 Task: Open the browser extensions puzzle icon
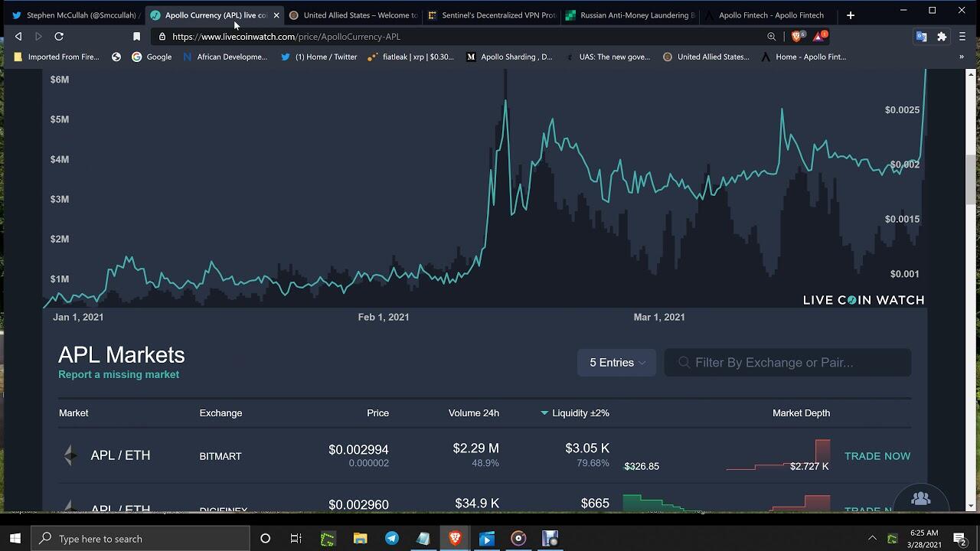click(942, 36)
